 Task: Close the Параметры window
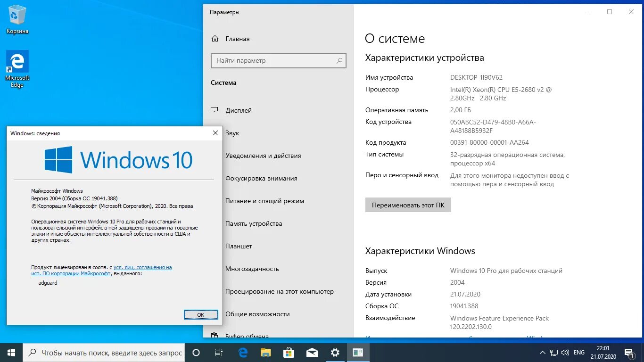click(631, 12)
